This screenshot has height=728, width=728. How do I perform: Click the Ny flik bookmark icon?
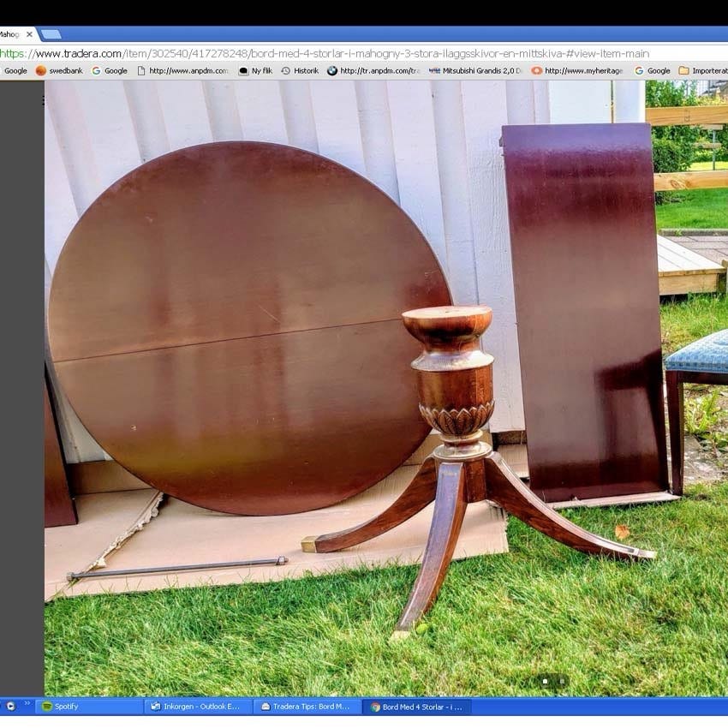coord(243,70)
